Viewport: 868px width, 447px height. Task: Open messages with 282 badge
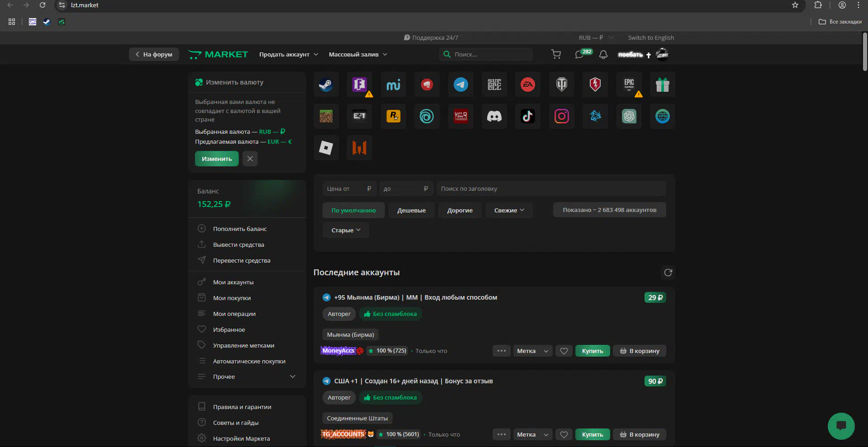point(583,54)
